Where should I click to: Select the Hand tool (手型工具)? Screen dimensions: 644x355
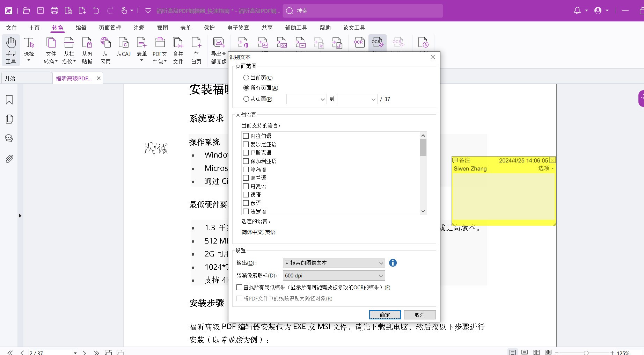click(10, 50)
